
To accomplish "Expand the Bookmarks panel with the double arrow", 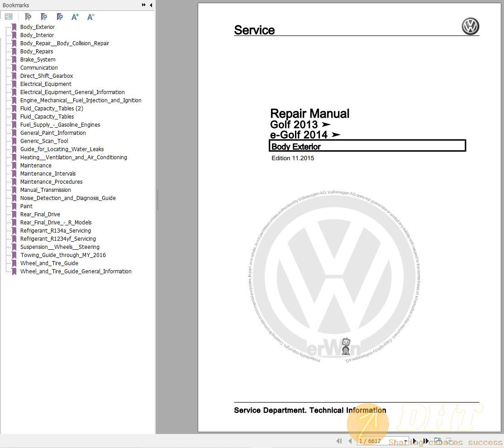I will tap(144, 5).
